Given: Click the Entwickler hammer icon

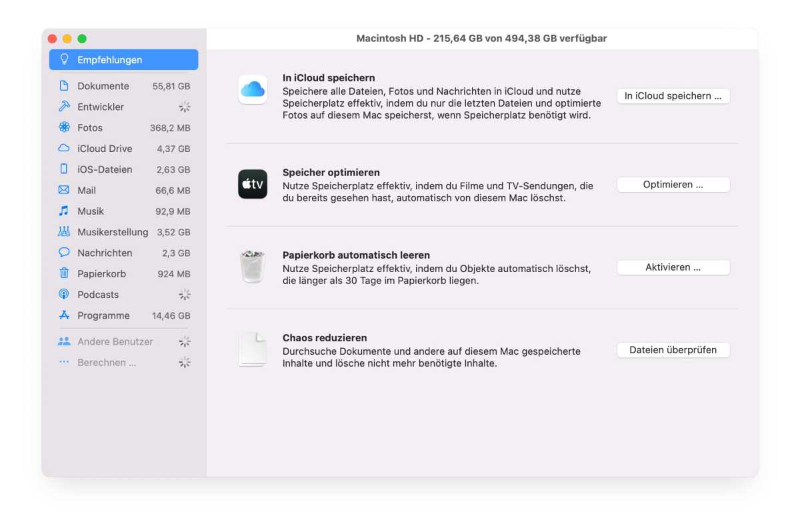Looking at the screenshot, I should tap(64, 107).
